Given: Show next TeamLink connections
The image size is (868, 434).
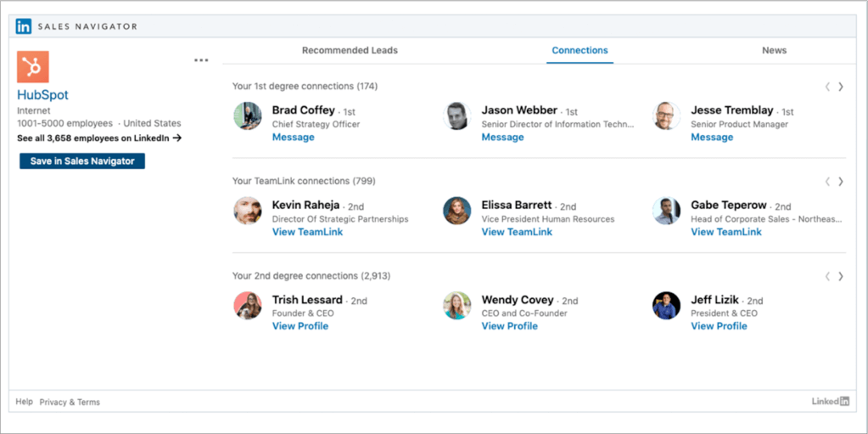Looking at the screenshot, I should [841, 182].
